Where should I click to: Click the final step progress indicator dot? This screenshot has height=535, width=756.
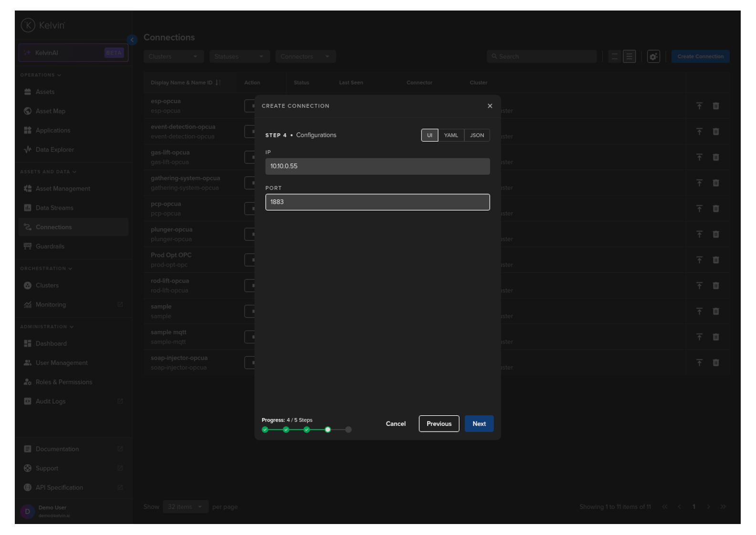[x=348, y=430]
